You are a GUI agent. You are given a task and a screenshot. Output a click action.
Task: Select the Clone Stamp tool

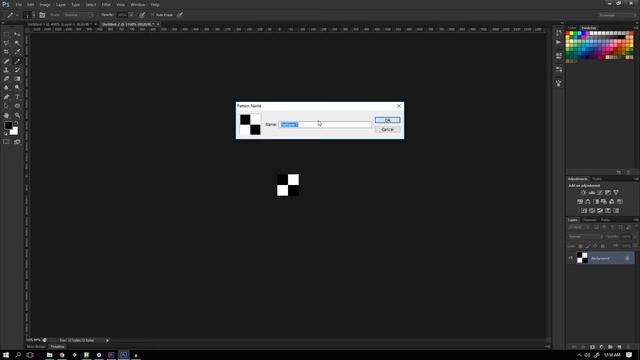[x=6, y=70]
